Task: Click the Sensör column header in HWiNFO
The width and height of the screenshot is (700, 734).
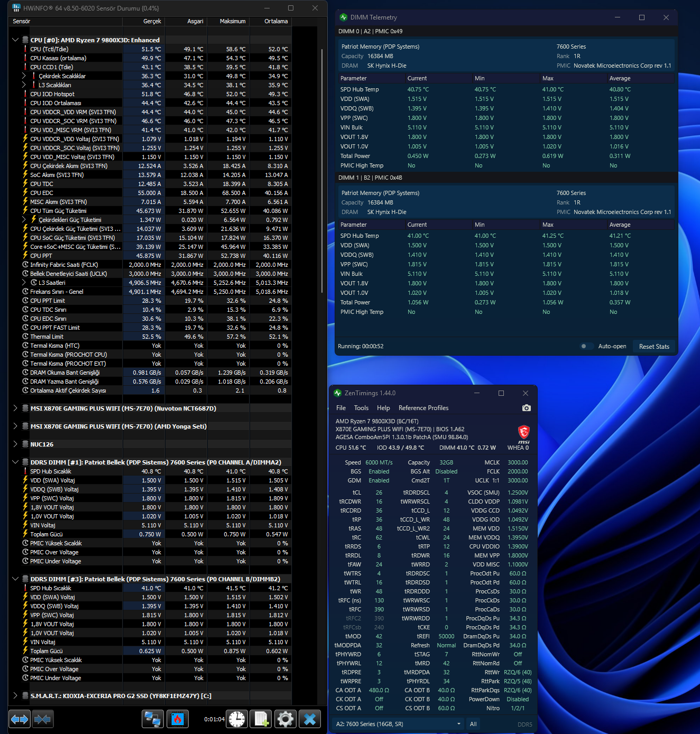Action: (x=67, y=22)
